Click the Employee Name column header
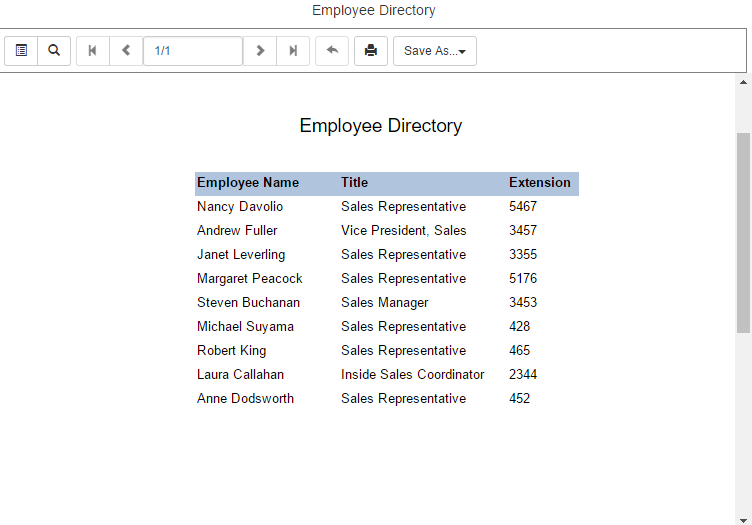The height and width of the screenshot is (525, 752). 248,183
